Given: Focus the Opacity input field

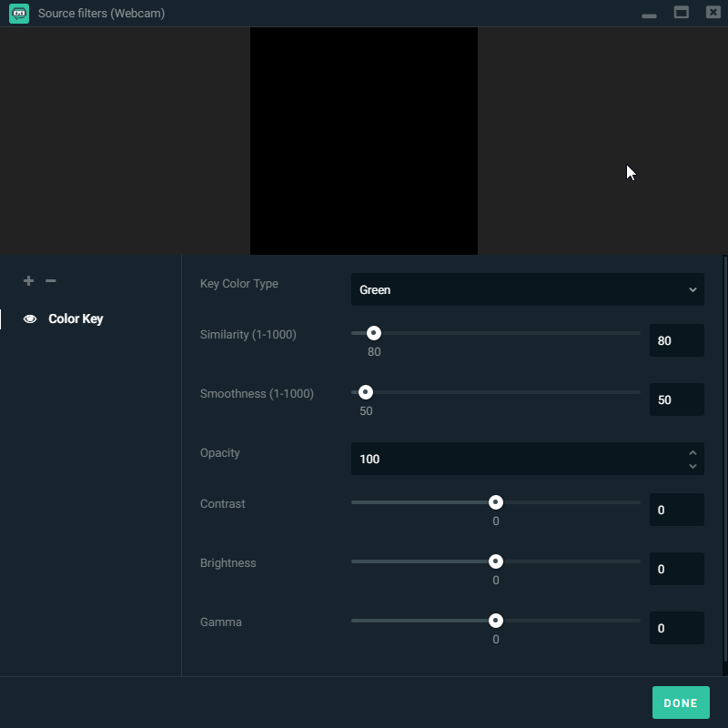Looking at the screenshot, I should click(x=528, y=459).
